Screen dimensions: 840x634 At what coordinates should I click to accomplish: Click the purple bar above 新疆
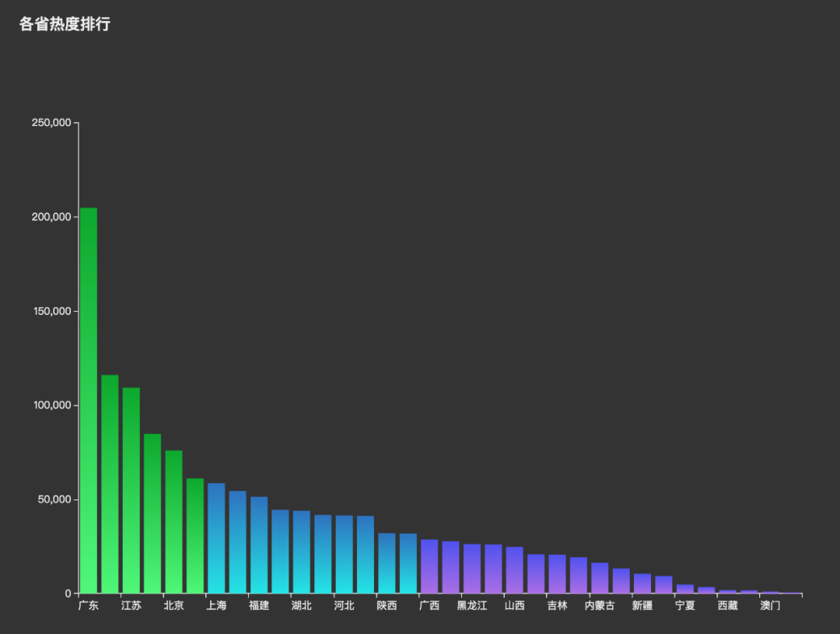click(642, 583)
